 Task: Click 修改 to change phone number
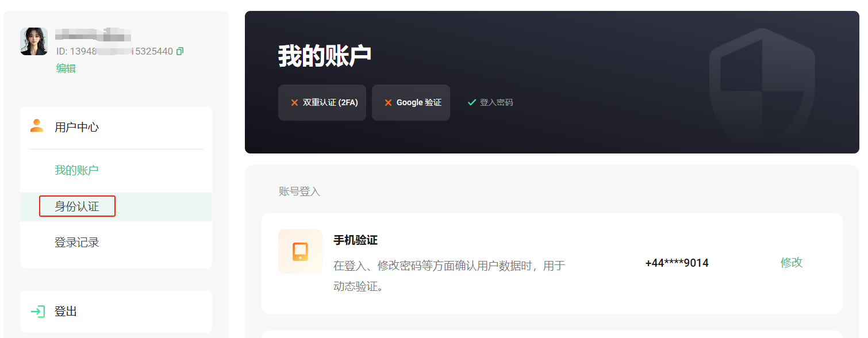(x=792, y=262)
